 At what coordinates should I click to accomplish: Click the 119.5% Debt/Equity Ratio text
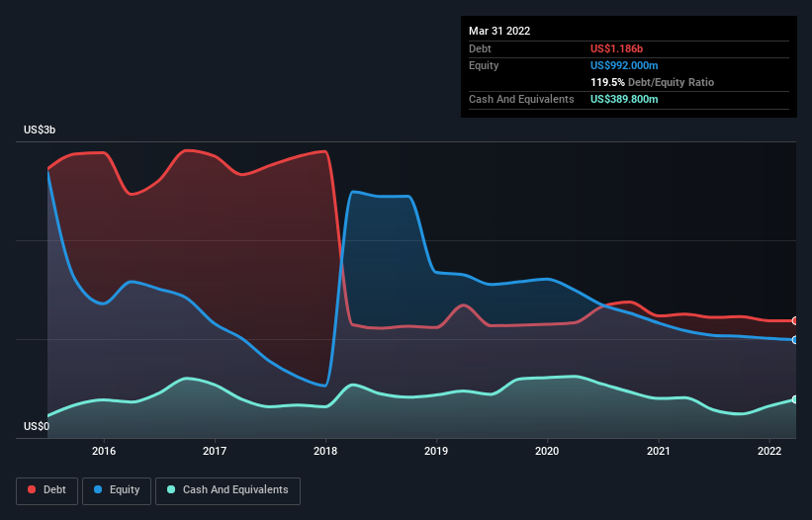point(652,82)
